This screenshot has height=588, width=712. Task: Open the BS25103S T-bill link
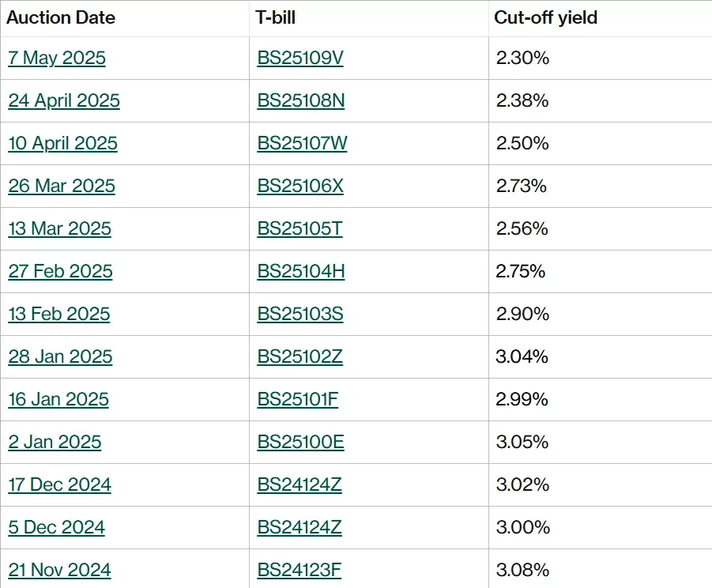[x=300, y=315]
